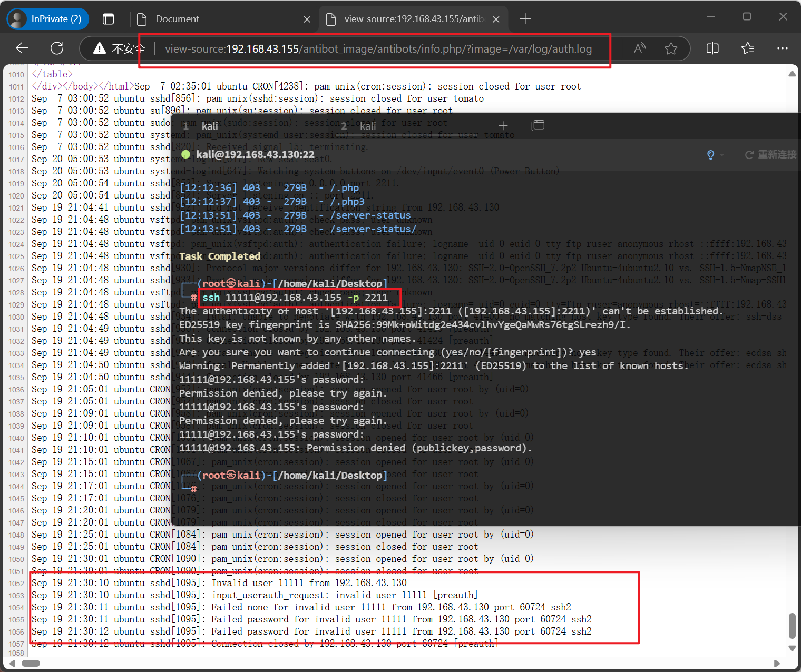Screen dimensions: 801x672
Task: Click the ssh 11111@192.168.43.155 -p 2211 command
Action: [x=295, y=298]
